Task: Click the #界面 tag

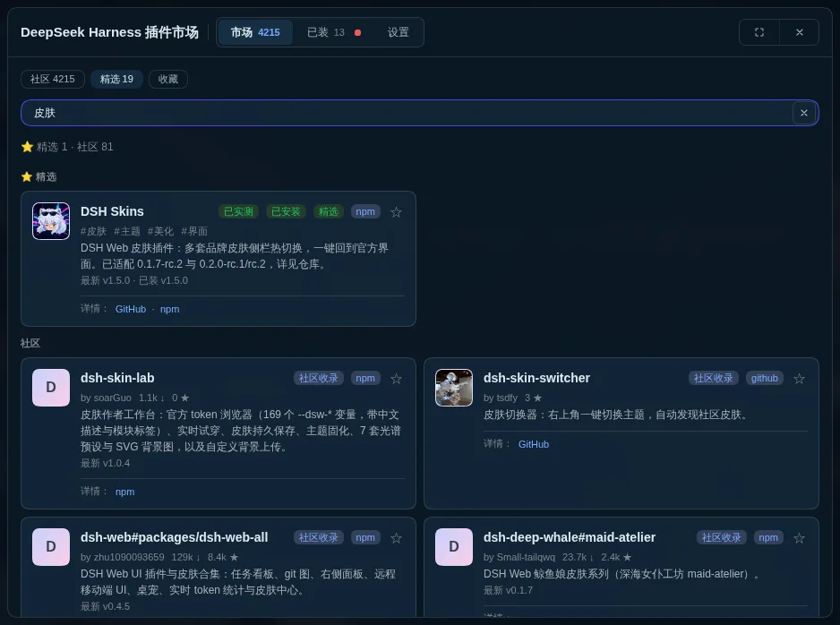Action: tap(194, 231)
